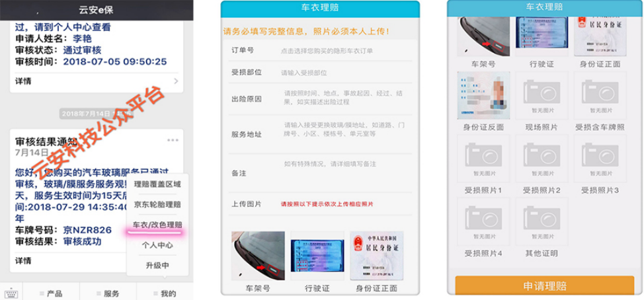Open the 我的 bottom menu

pos(165,293)
